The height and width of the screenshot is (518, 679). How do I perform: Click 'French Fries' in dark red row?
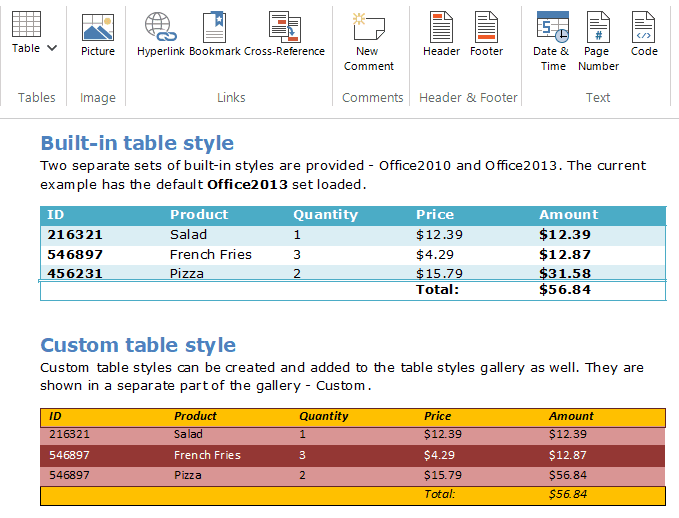[207, 455]
